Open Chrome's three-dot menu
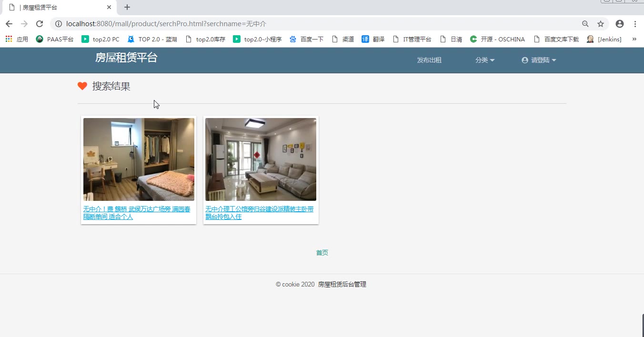 (635, 24)
